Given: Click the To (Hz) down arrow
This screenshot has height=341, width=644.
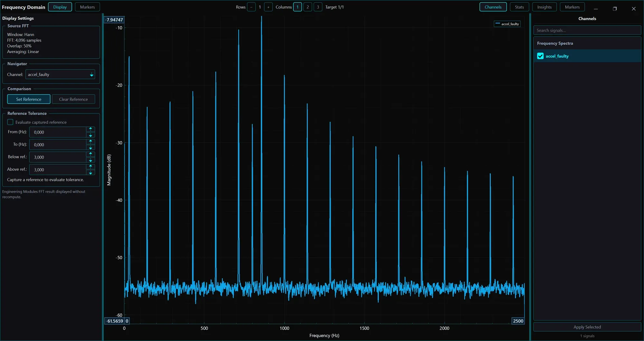Looking at the screenshot, I should pos(90,148).
